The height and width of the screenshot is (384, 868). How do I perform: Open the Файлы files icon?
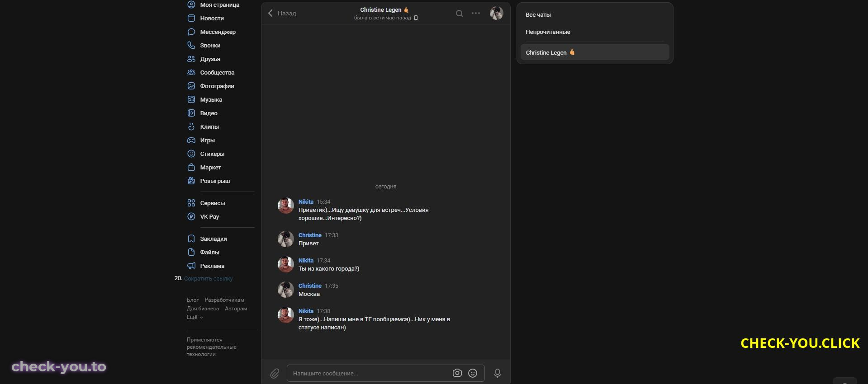[191, 253]
